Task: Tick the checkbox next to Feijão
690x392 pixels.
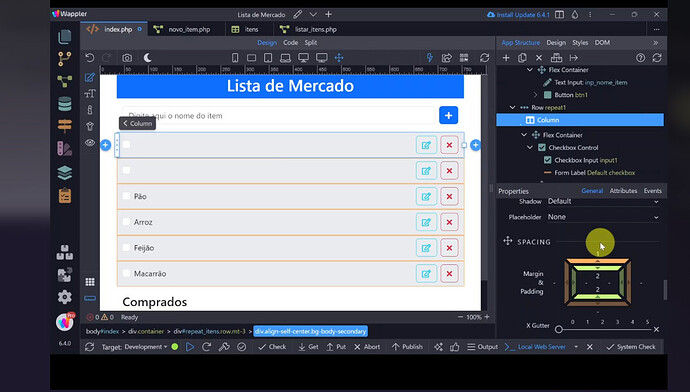Action: pyautogui.click(x=126, y=247)
